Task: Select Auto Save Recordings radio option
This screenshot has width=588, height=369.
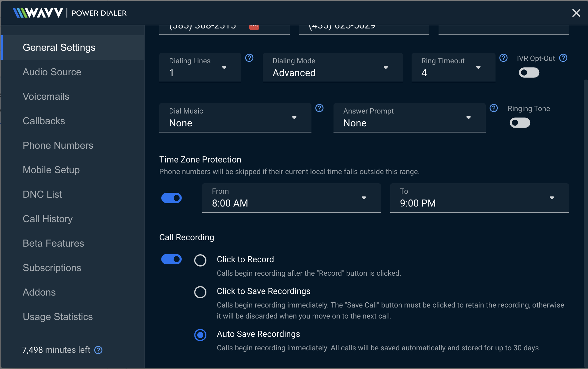Action: (x=200, y=335)
